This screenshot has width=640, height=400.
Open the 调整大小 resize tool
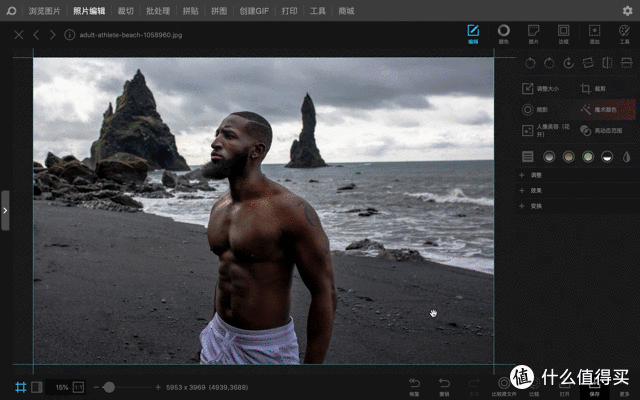tap(541, 89)
